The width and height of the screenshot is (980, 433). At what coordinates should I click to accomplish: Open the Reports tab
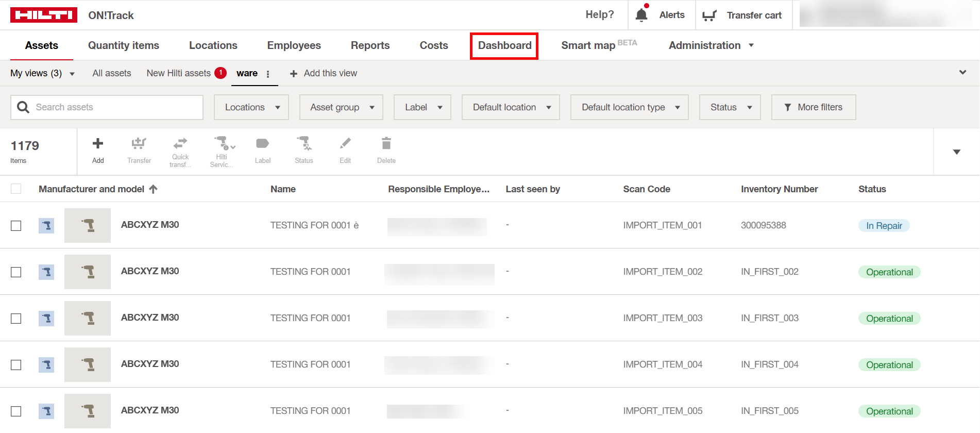point(370,46)
